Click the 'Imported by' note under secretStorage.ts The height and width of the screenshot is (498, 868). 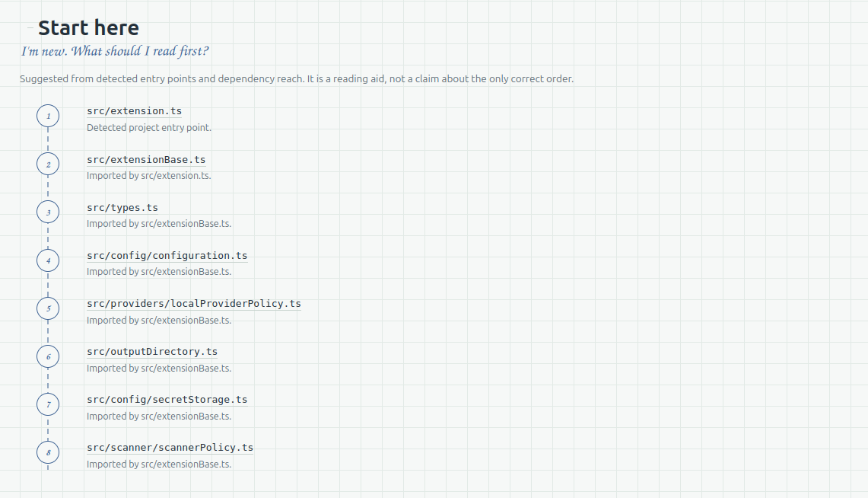[x=159, y=416]
